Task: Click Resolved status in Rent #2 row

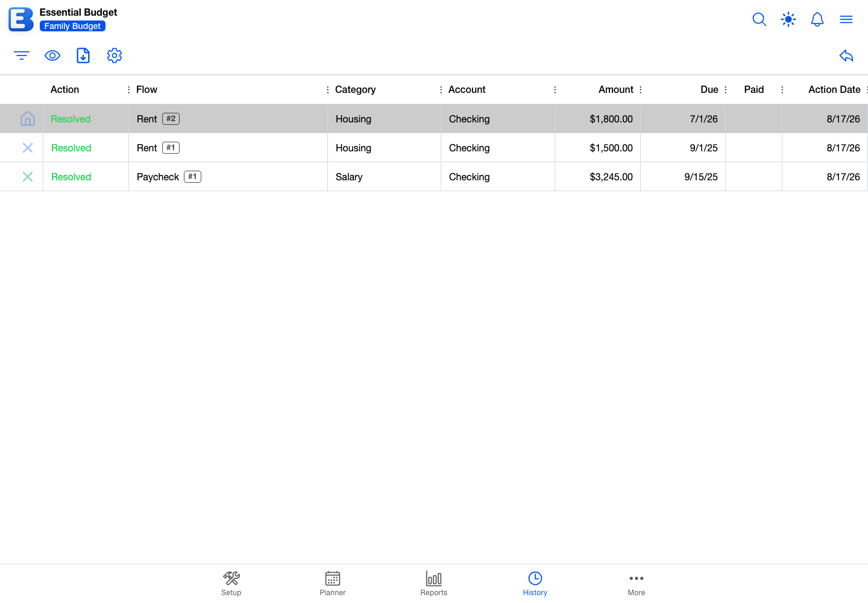Action: 71,119
